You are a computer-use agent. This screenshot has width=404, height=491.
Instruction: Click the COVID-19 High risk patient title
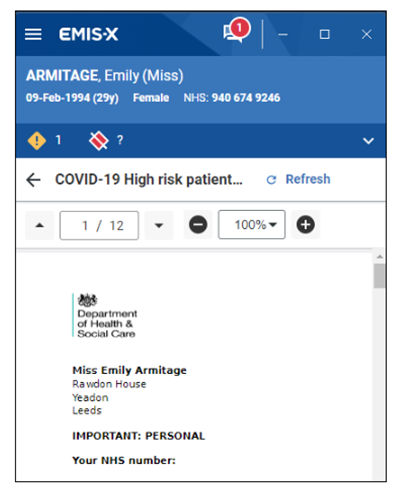(149, 180)
